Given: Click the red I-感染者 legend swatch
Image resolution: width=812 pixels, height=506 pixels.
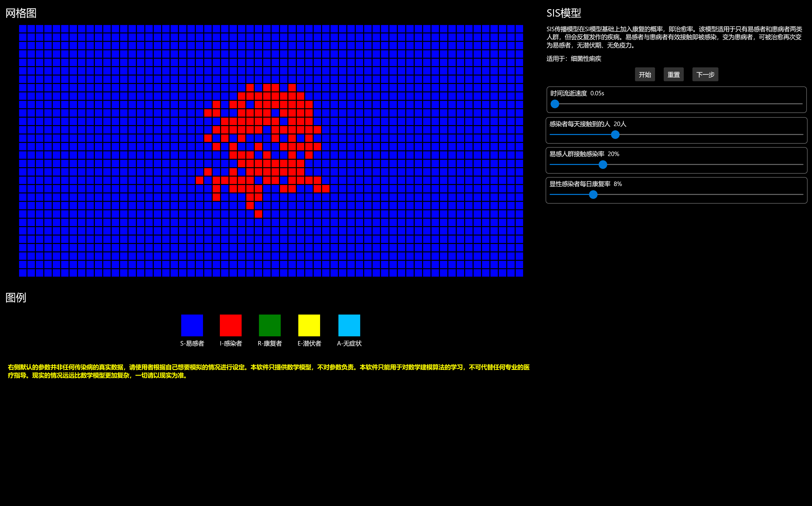Looking at the screenshot, I should 230,325.
